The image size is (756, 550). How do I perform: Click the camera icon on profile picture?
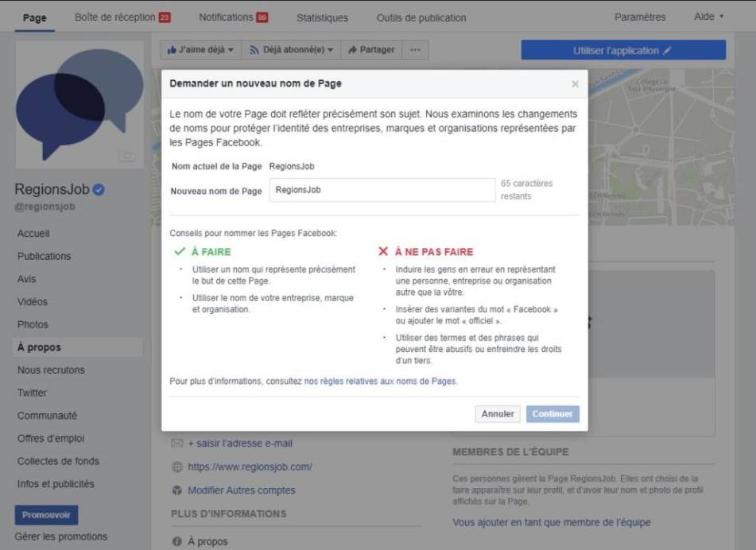pyautogui.click(x=127, y=157)
